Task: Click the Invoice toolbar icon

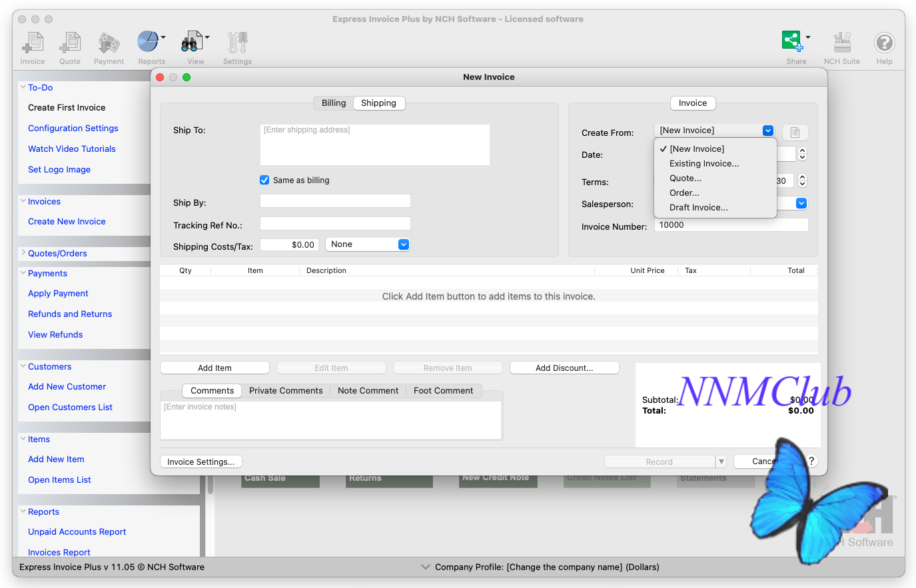Action: 32,44
